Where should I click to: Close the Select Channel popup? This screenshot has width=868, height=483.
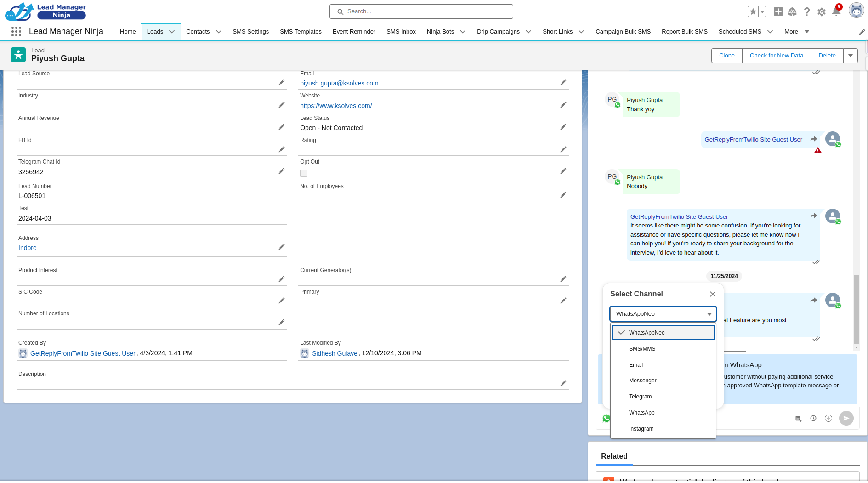713,294
